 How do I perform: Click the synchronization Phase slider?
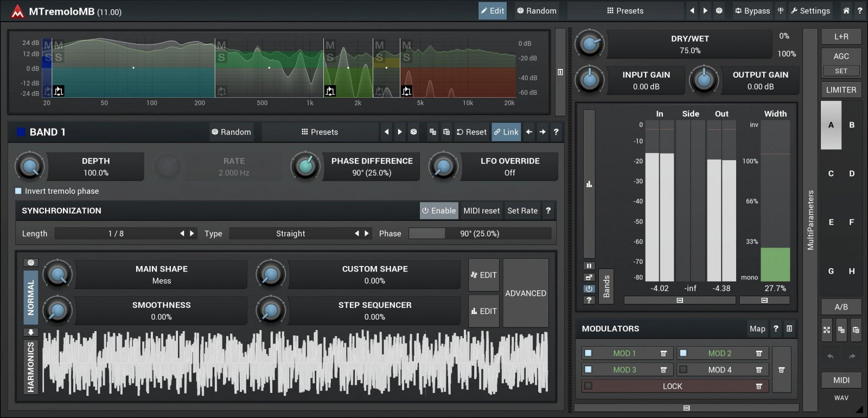[x=479, y=233]
